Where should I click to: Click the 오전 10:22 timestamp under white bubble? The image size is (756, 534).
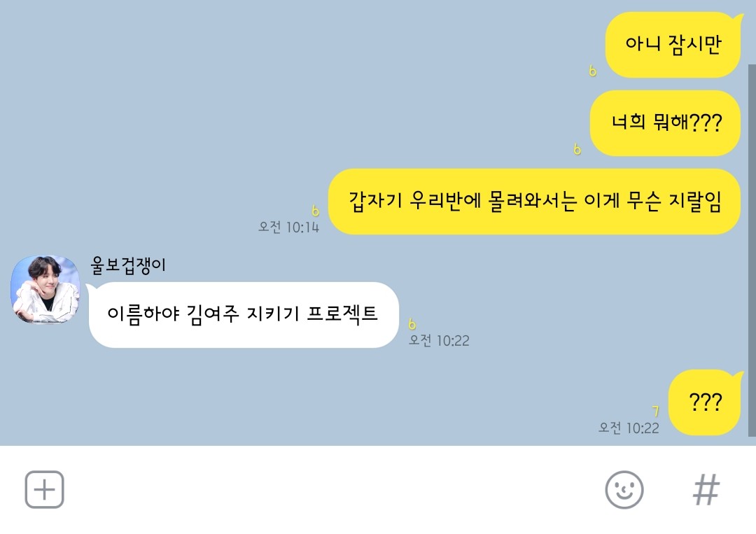439,340
